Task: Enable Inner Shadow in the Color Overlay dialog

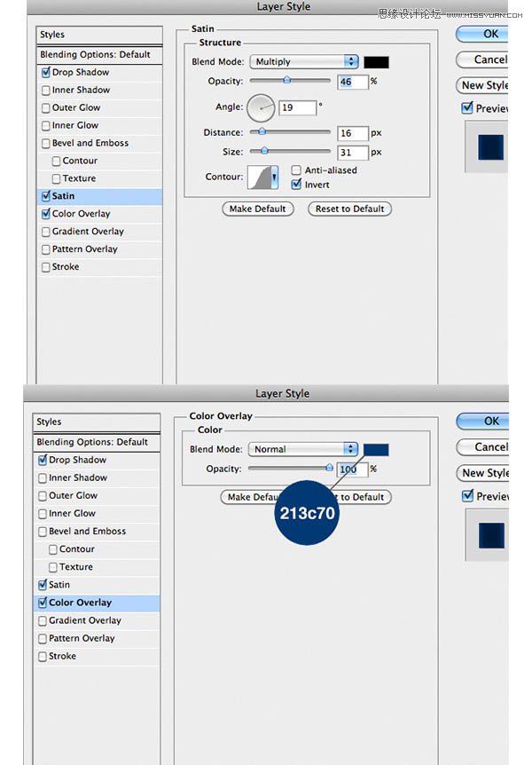Action: [x=43, y=478]
